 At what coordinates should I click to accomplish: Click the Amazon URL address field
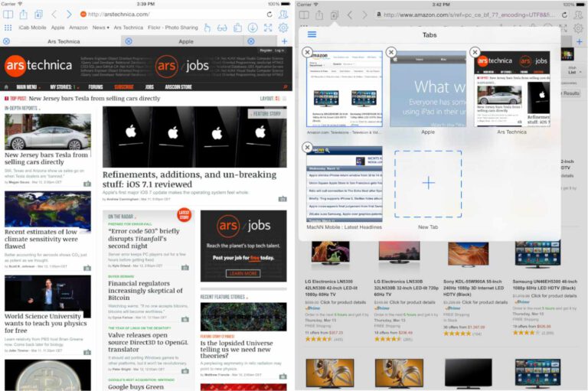(x=467, y=15)
